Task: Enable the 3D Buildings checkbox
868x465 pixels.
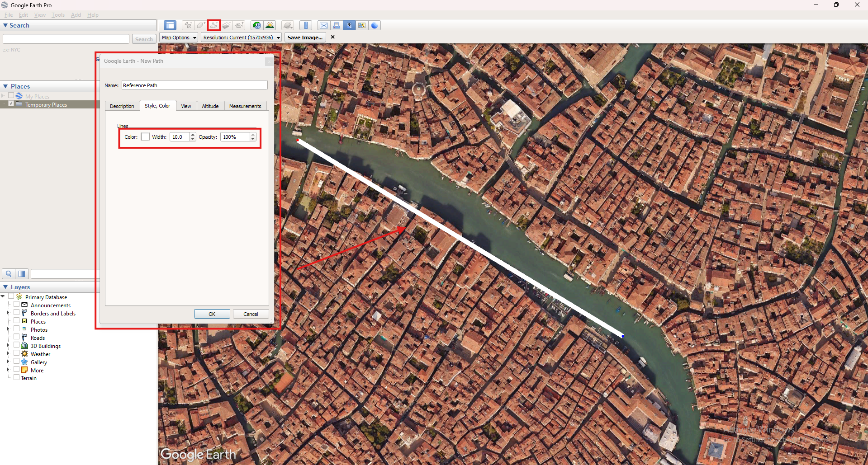Action: 16,345
